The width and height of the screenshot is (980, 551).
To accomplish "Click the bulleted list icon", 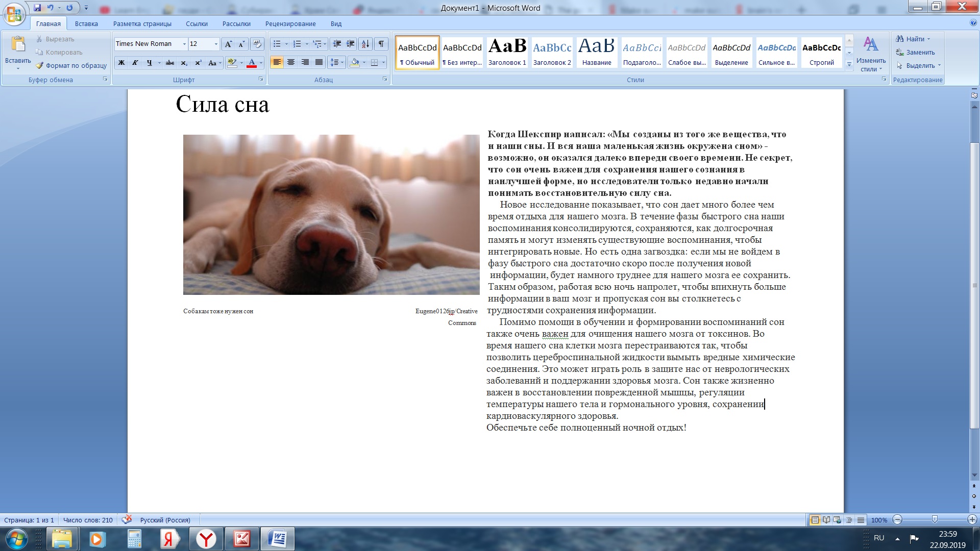I will pyautogui.click(x=277, y=44).
